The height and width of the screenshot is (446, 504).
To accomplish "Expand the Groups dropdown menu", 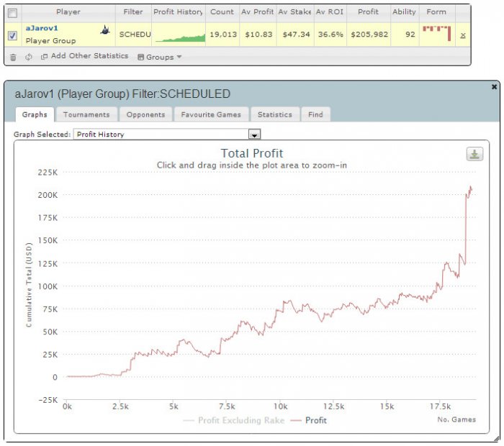I will click(160, 57).
